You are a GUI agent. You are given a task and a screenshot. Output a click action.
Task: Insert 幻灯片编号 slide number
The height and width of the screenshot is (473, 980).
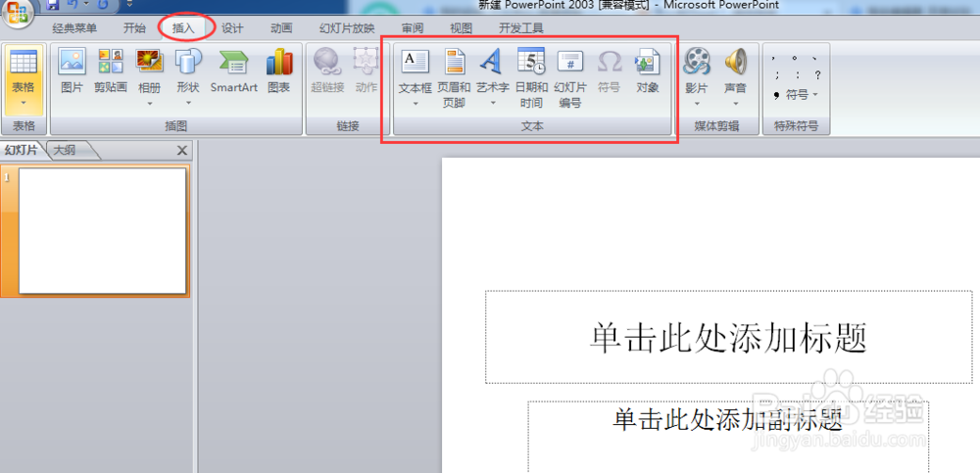pyautogui.click(x=570, y=78)
